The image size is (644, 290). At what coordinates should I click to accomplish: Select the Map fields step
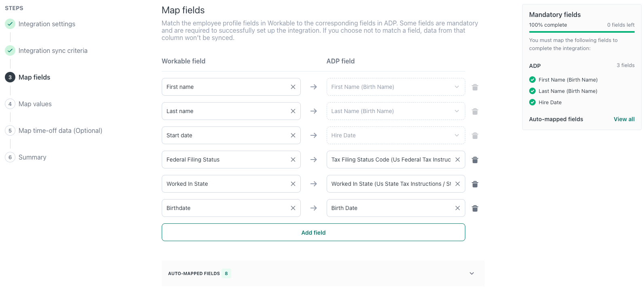point(34,77)
